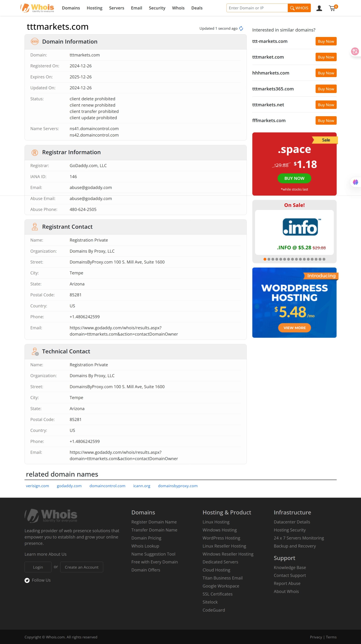Open Domain Pricing footer link

[146, 538]
